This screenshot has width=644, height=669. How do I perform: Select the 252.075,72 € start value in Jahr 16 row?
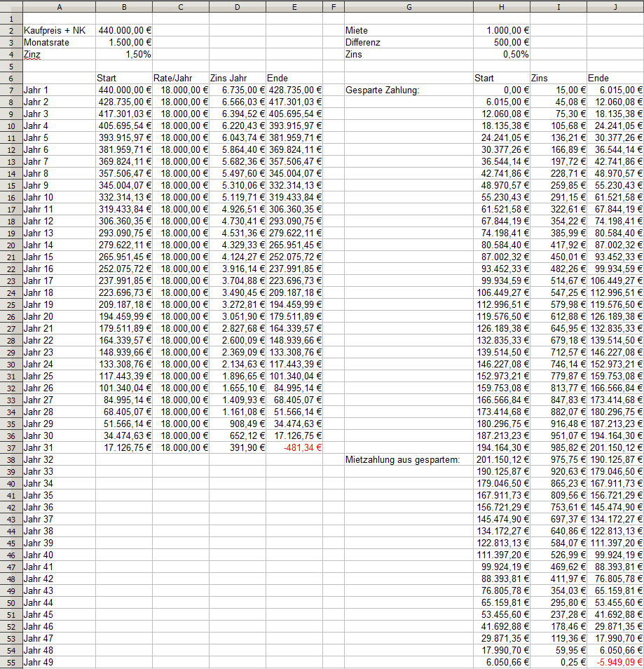(x=124, y=269)
